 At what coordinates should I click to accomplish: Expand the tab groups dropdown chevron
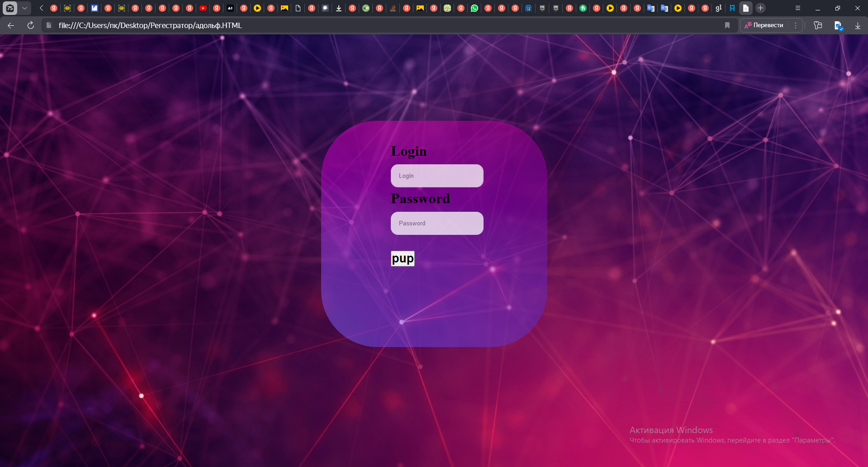click(x=25, y=8)
